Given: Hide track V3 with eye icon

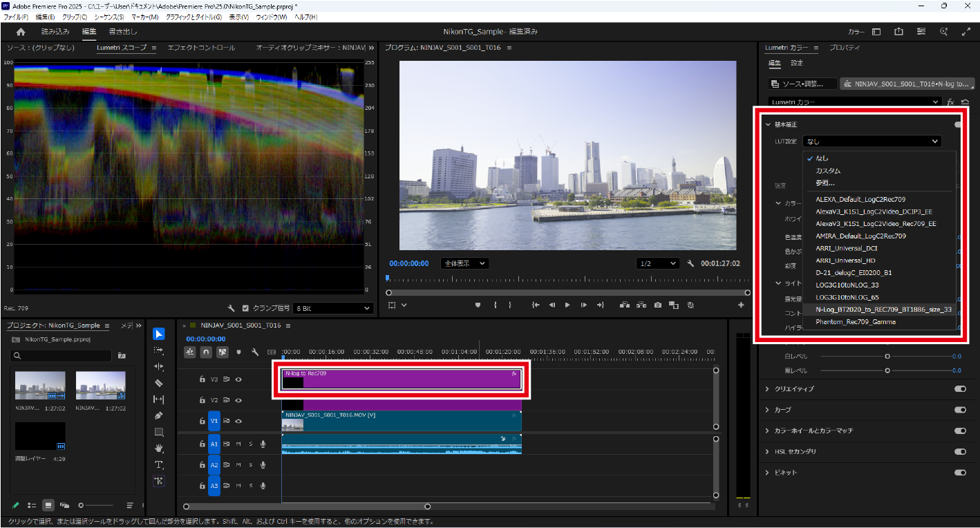Looking at the screenshot, I should 238,379.
